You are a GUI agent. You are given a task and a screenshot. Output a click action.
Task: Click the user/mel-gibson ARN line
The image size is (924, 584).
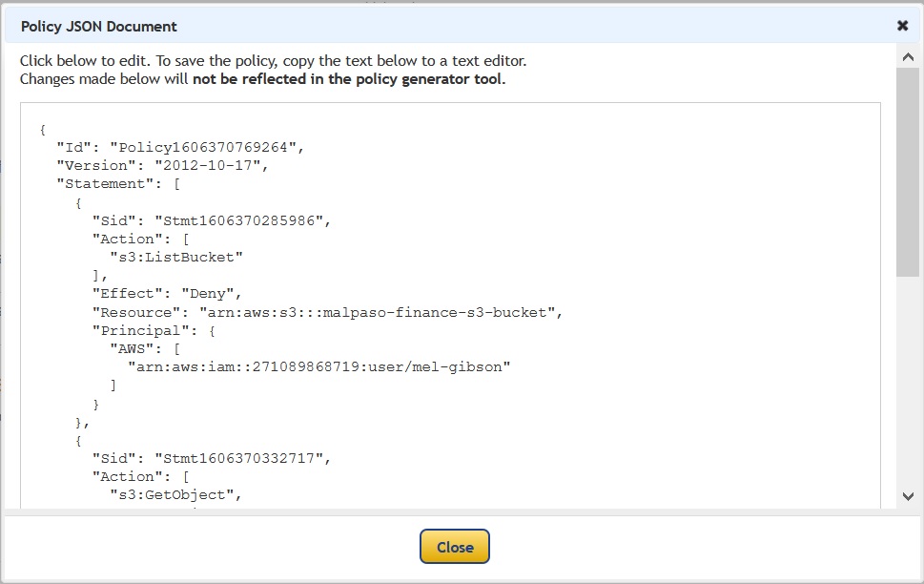(318, 366)
